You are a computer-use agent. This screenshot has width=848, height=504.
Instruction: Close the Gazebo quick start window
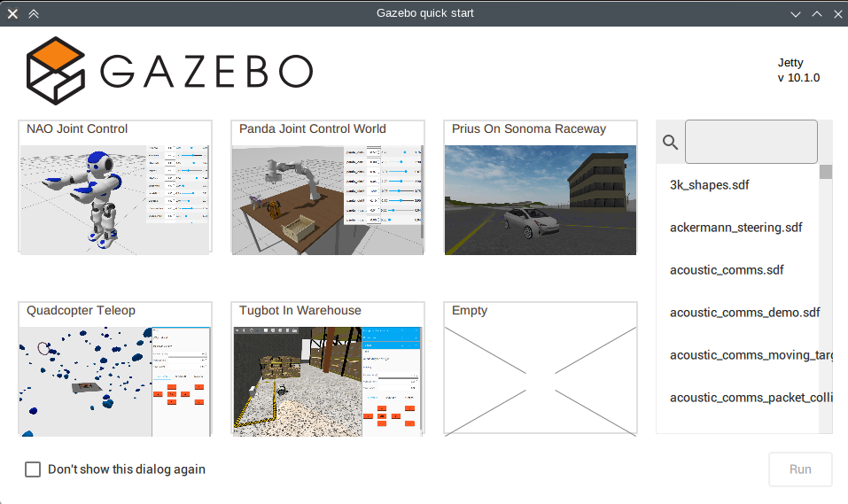click(x=837, y=14)
